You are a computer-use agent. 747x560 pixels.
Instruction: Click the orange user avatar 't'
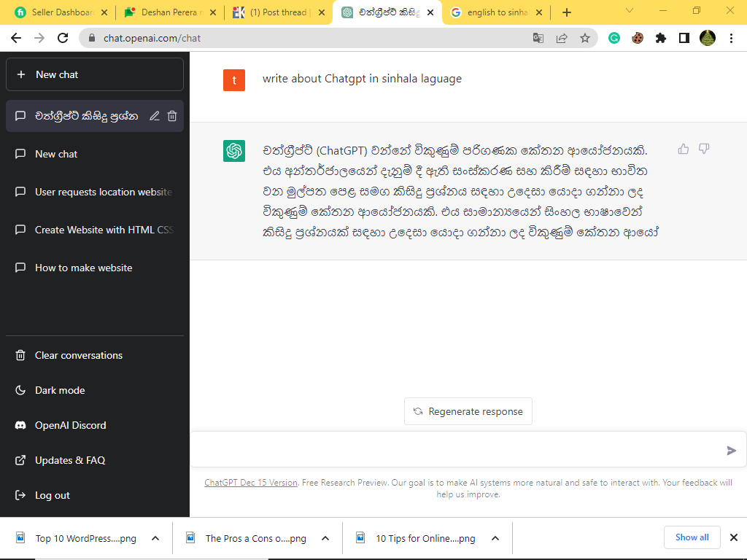point(234,80)
